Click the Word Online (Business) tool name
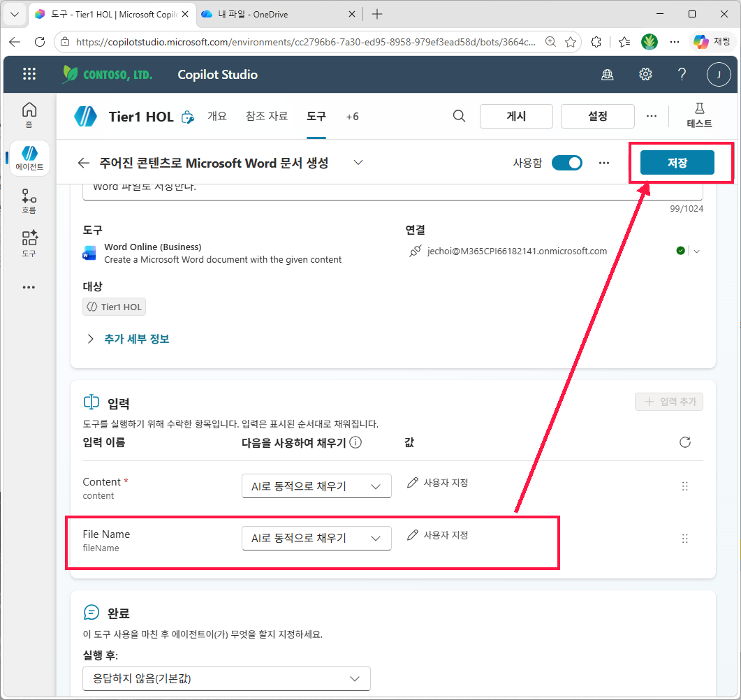 [x=153, y=247]
